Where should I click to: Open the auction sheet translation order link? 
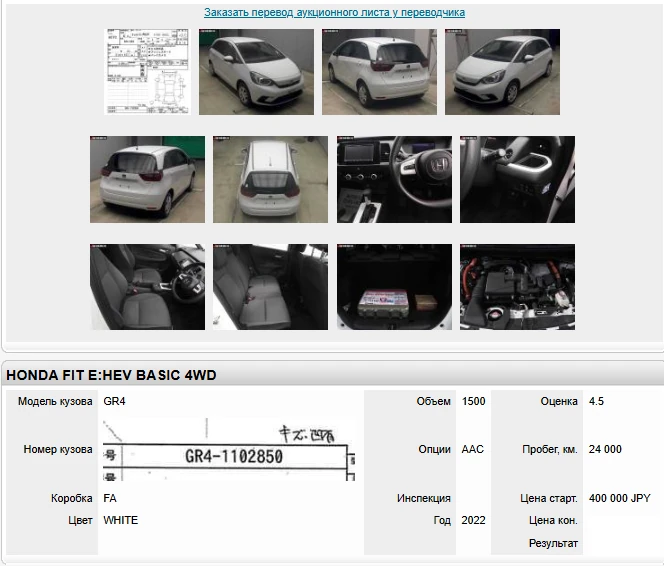(x=334, y=13)
